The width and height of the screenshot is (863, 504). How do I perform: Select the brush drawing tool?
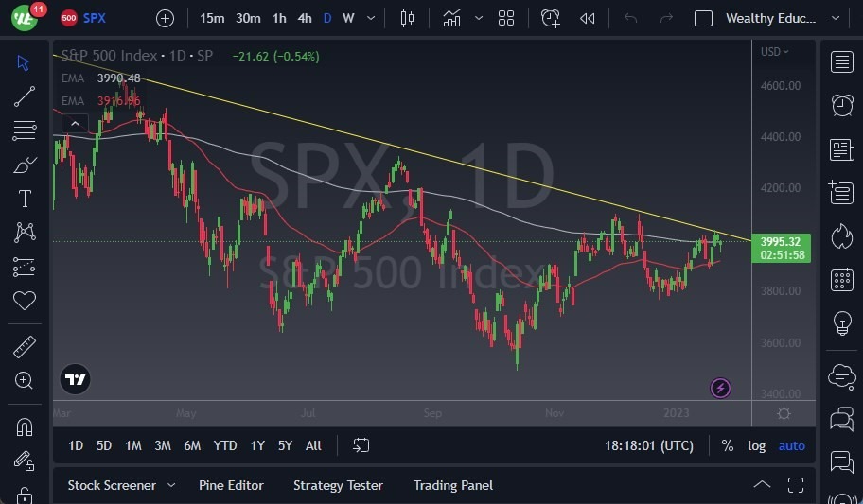click(25, 165)
